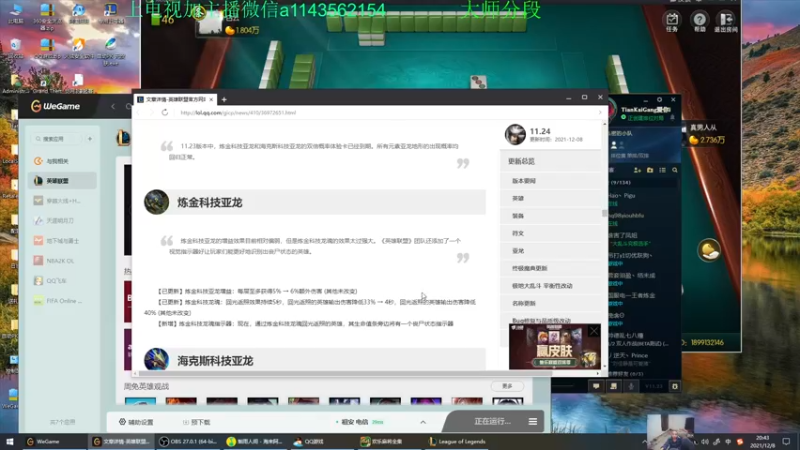The height and width of the screenshot is (450, 800).
Task: Open a new tab with the plus button
Action: pyautogui.click(x=224, y=99)
